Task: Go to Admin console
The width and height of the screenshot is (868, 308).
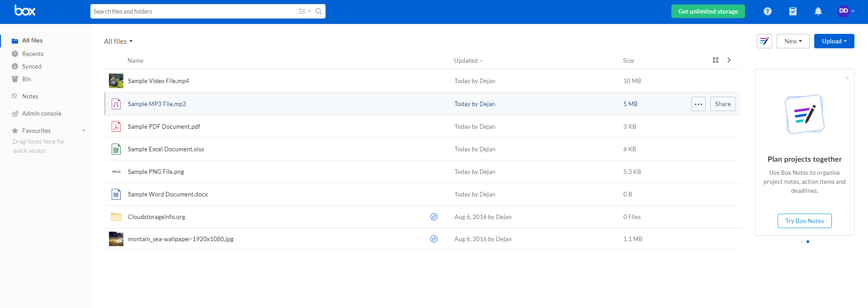Action: point(42,113)
